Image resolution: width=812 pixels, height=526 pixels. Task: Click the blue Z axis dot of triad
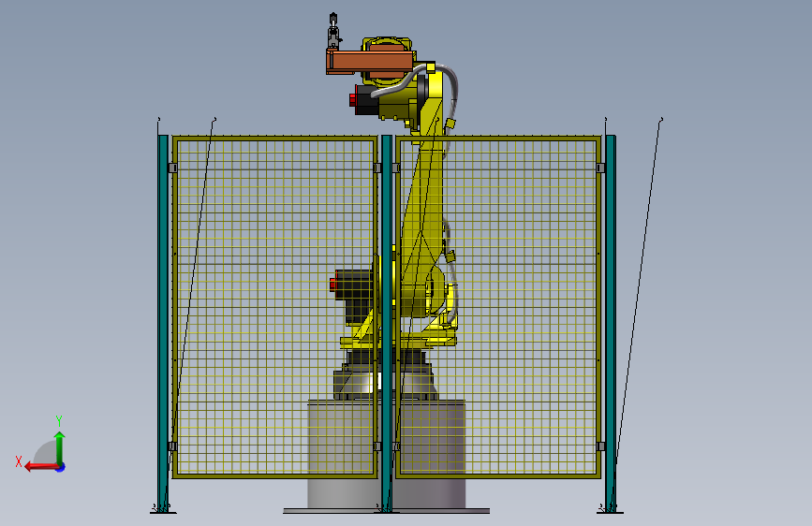coord(61,467)
